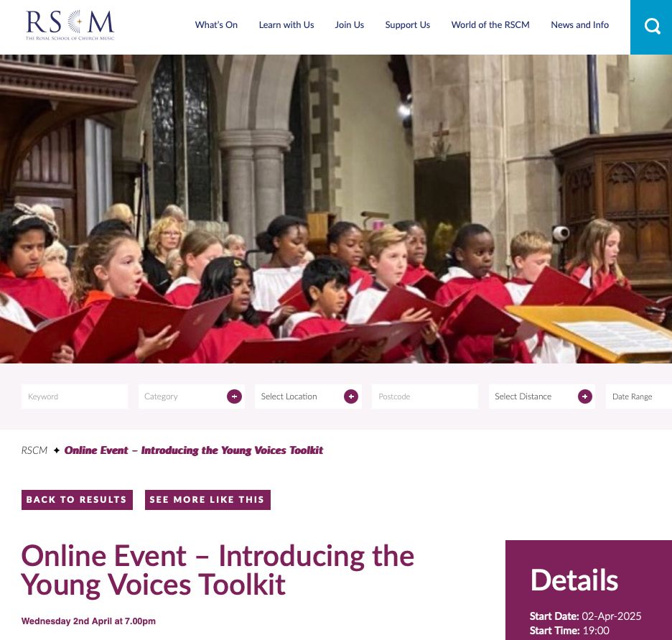Screen dimensions: 672x640
Task: Click plus icon beside Select Distance
Action: pyautogui.click(x=585, y=396)
